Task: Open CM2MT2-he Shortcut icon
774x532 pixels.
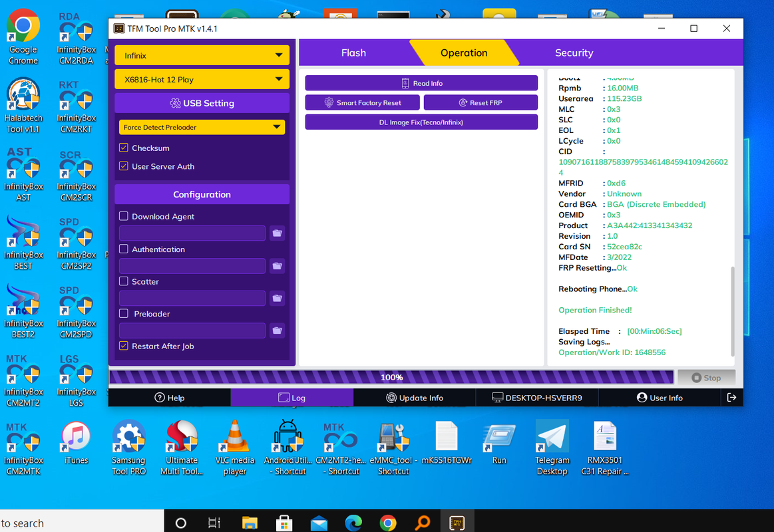Action: point(341,448)
